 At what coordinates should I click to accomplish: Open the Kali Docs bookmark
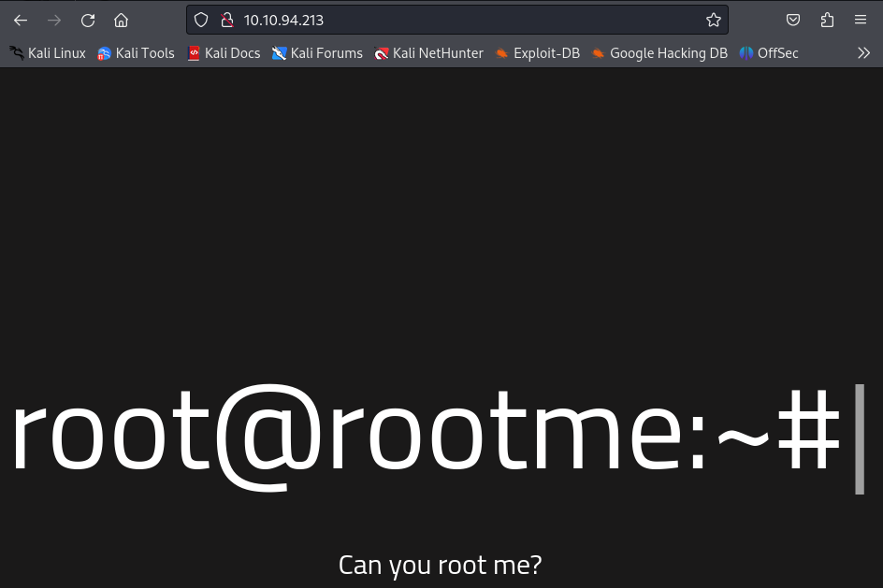[224, 53]
